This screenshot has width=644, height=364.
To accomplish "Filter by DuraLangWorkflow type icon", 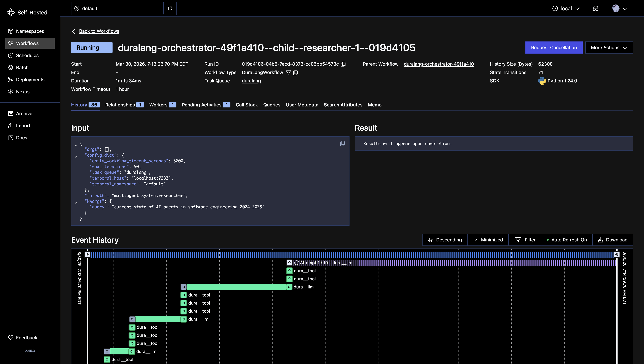I will click(288, 72).
